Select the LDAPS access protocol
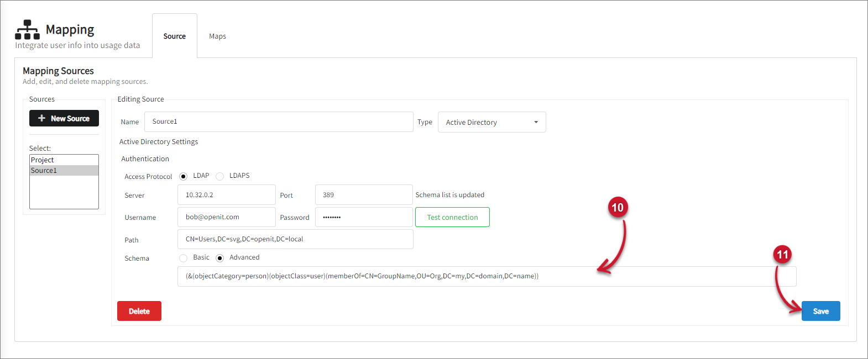 click(220, 176)
